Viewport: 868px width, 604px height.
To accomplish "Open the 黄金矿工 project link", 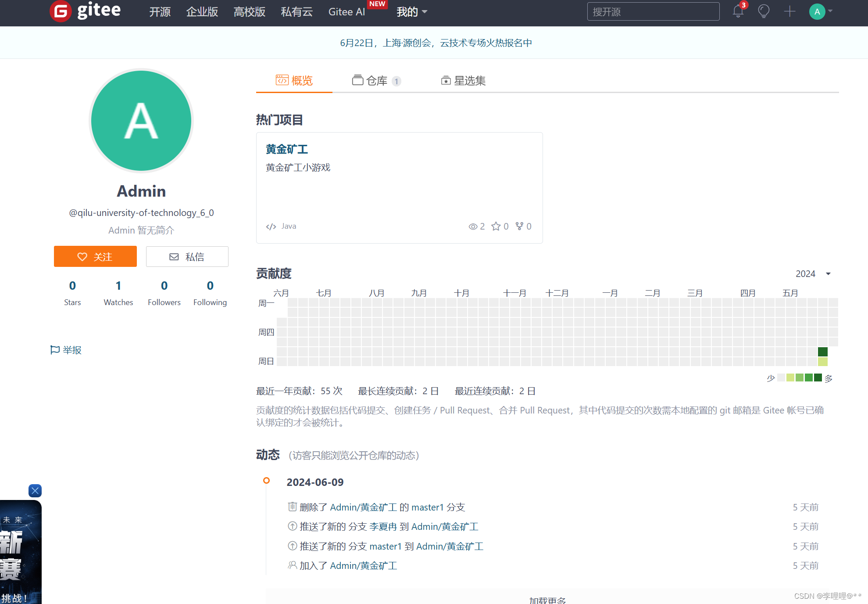I will click(287, 149).
